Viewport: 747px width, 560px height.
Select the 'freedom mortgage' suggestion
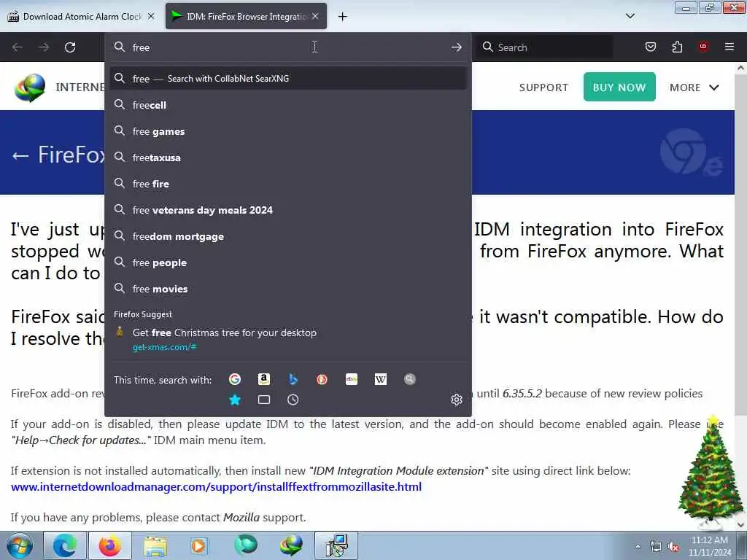click(x=287, y=236)
